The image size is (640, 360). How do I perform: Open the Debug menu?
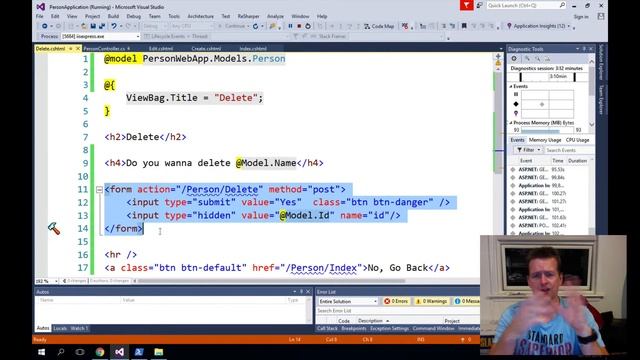pyautogui.click(x=133, y=16)
